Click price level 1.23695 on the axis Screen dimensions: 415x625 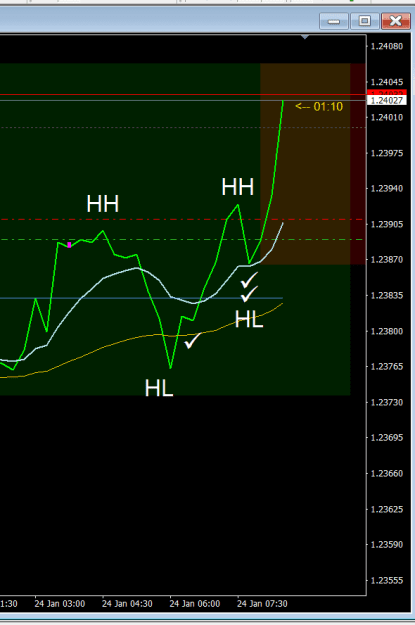pyautogui.click(x=387, y=438)
